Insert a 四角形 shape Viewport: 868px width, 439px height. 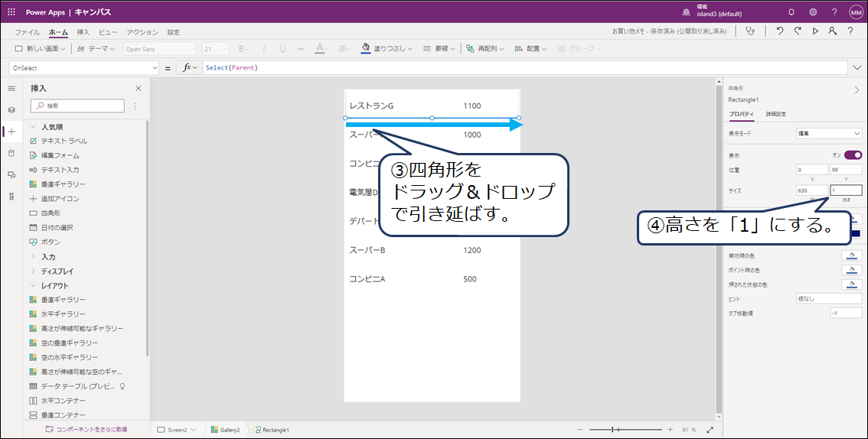(51, 213)
